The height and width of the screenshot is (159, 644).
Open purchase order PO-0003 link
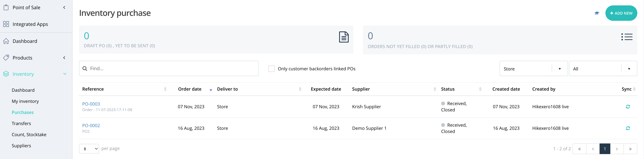[91, 104]
